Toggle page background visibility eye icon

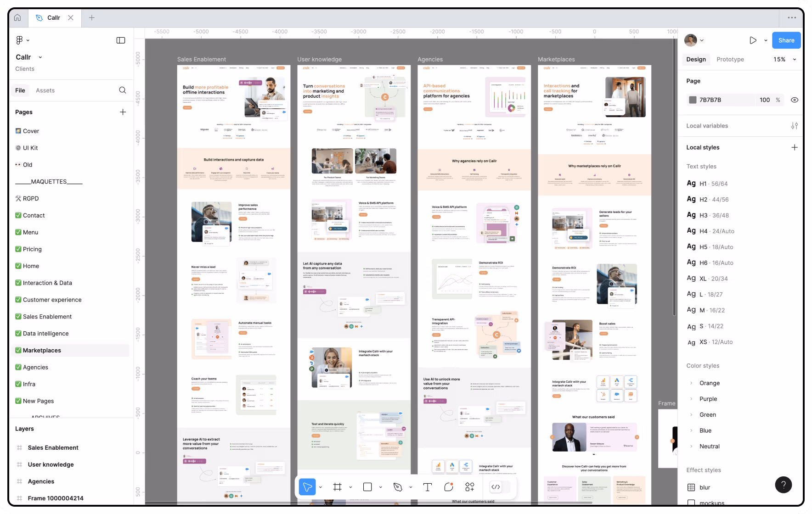[795, 100]
